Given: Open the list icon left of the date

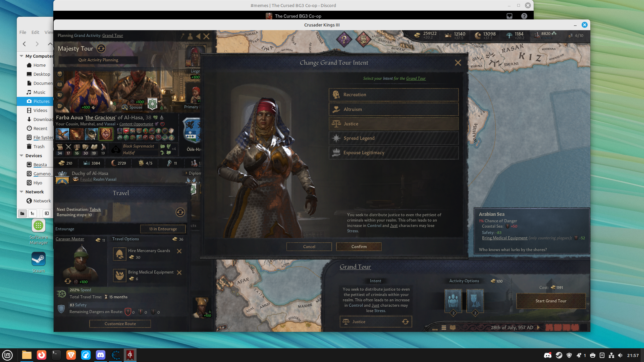Looking at the screenshot, I should point(444,328).
